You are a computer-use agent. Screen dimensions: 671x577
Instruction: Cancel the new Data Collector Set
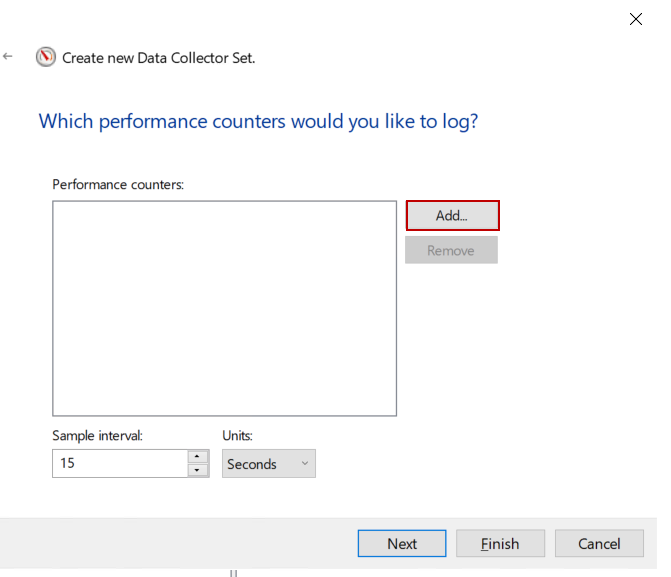click(x=600, y=544)
